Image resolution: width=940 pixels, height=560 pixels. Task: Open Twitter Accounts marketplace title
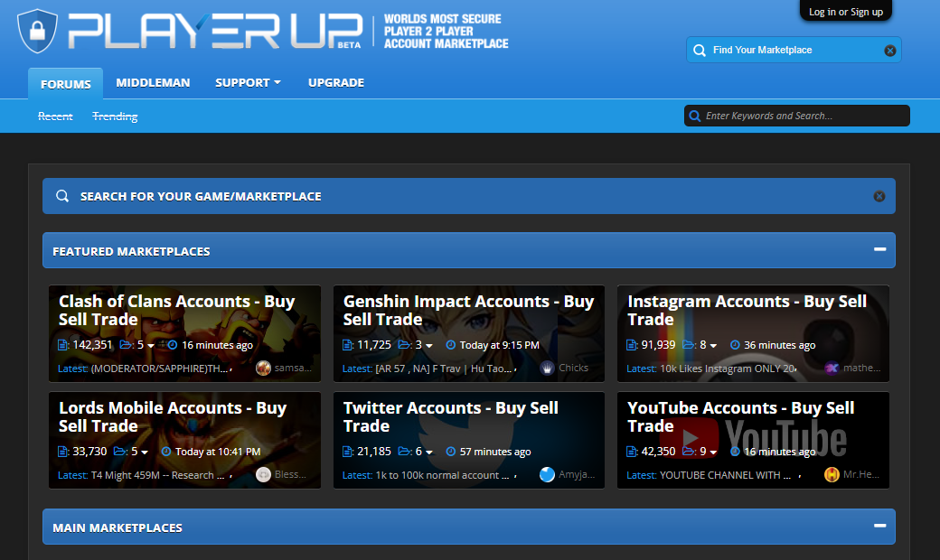click(450, 417)
